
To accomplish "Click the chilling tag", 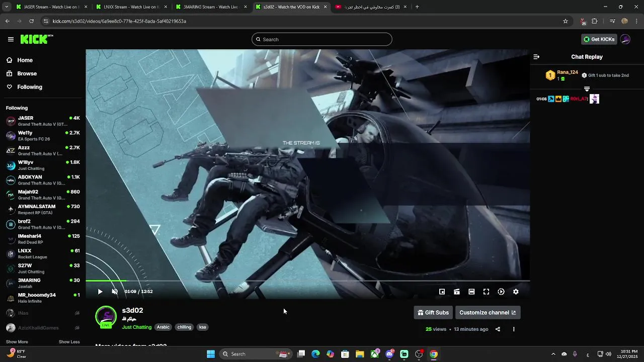I will point(184,327).
